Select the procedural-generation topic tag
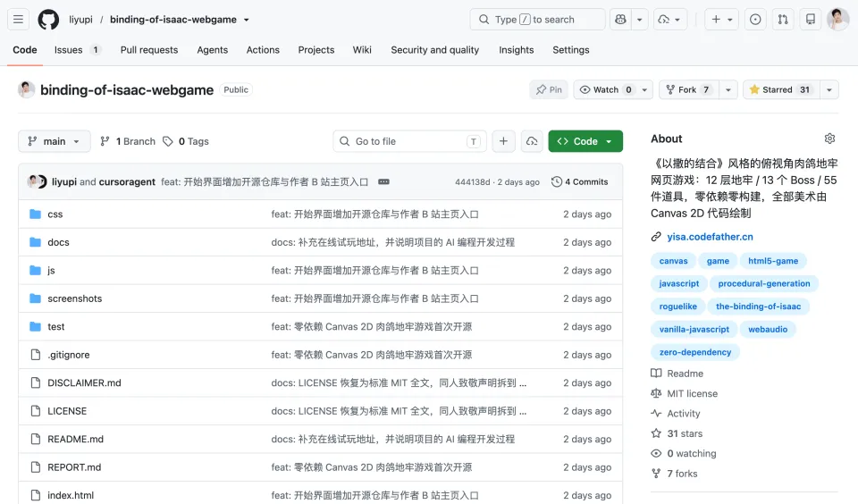858x504 pixels. (x=764, y=283)
